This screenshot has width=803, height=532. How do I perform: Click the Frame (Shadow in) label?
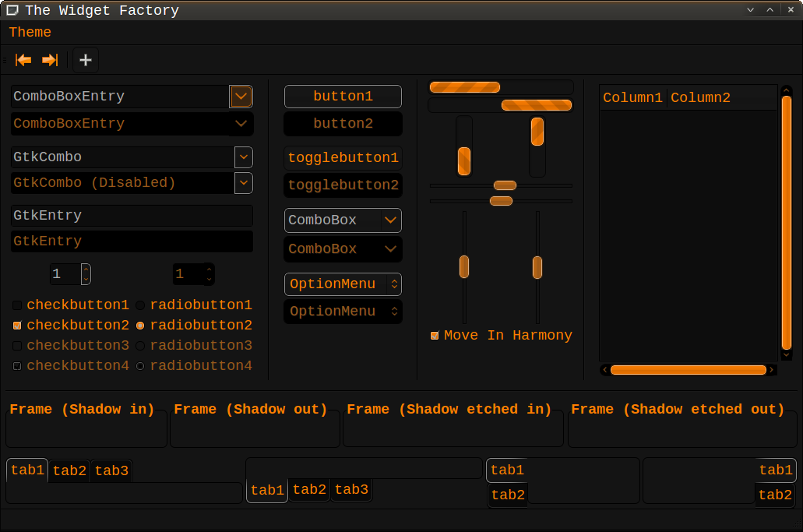tap(82, 410)
